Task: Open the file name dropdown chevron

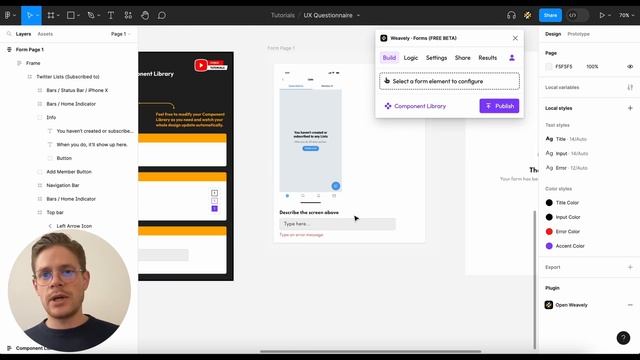Action: pos(358,16)
